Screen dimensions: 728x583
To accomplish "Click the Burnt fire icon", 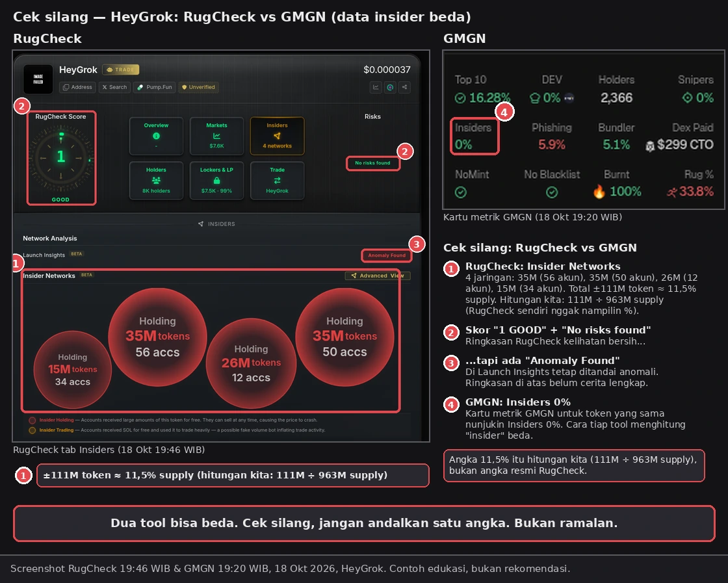I will tap(599, 191).
